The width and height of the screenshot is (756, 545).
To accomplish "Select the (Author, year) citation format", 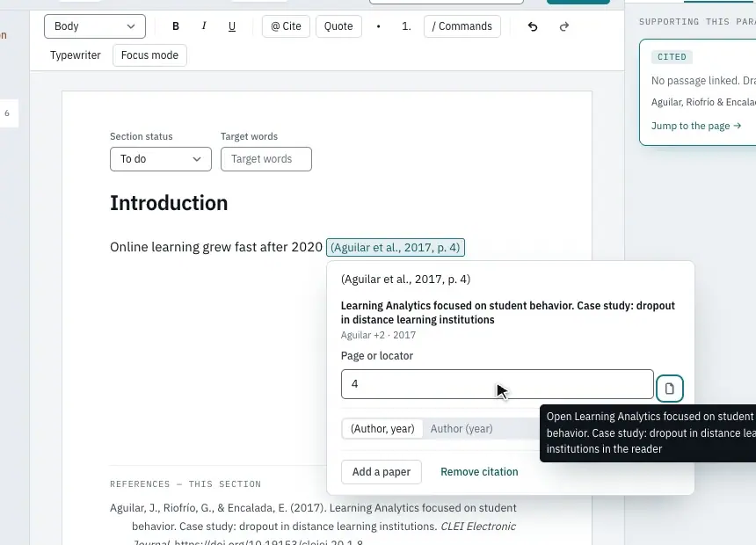I will coord(382,429).
